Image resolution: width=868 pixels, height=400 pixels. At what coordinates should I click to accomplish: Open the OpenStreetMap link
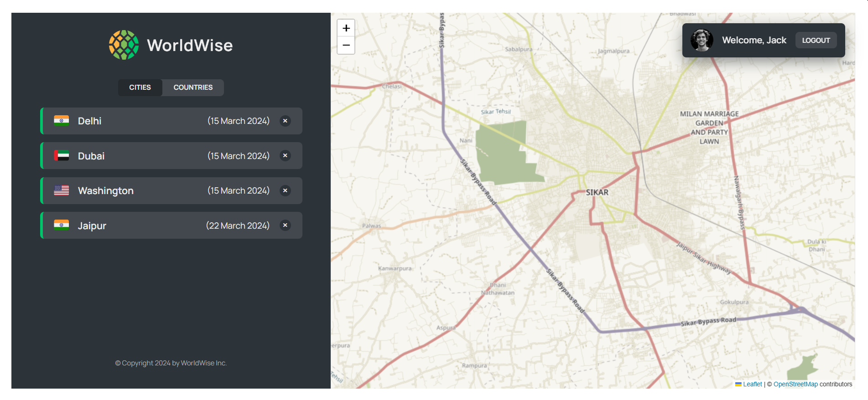[x=795, y=385]
